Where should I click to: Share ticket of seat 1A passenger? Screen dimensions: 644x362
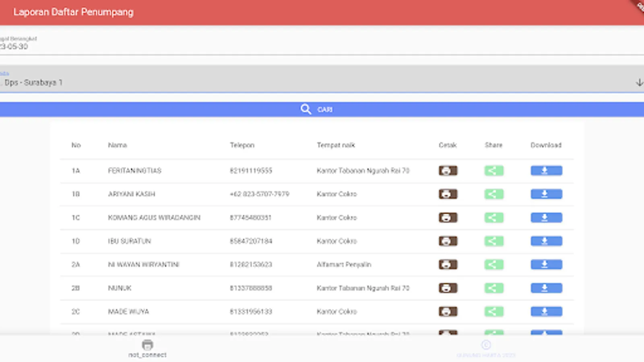pos(494,171)
